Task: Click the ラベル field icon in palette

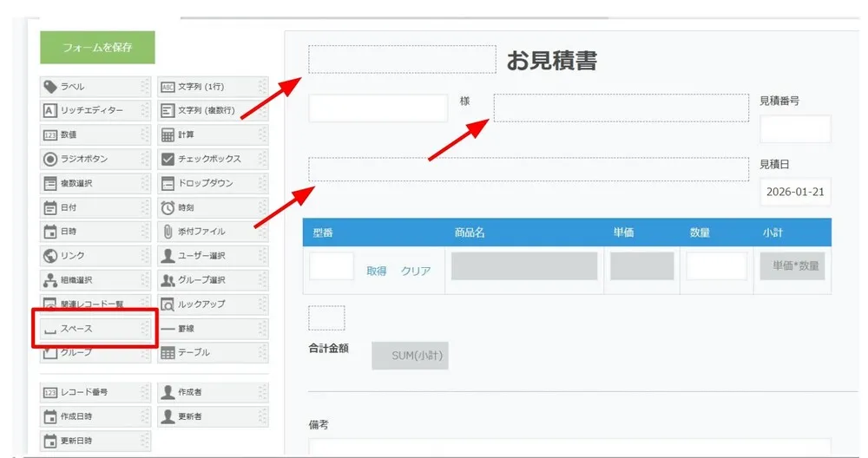Action: coord(50,87)
